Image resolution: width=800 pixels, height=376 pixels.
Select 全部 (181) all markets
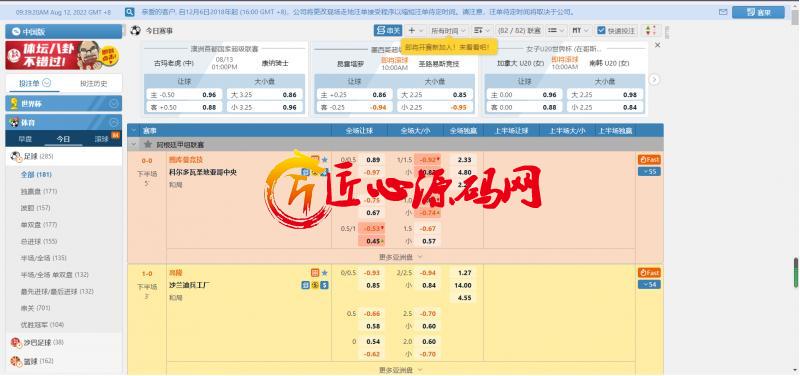pos(36,174)
